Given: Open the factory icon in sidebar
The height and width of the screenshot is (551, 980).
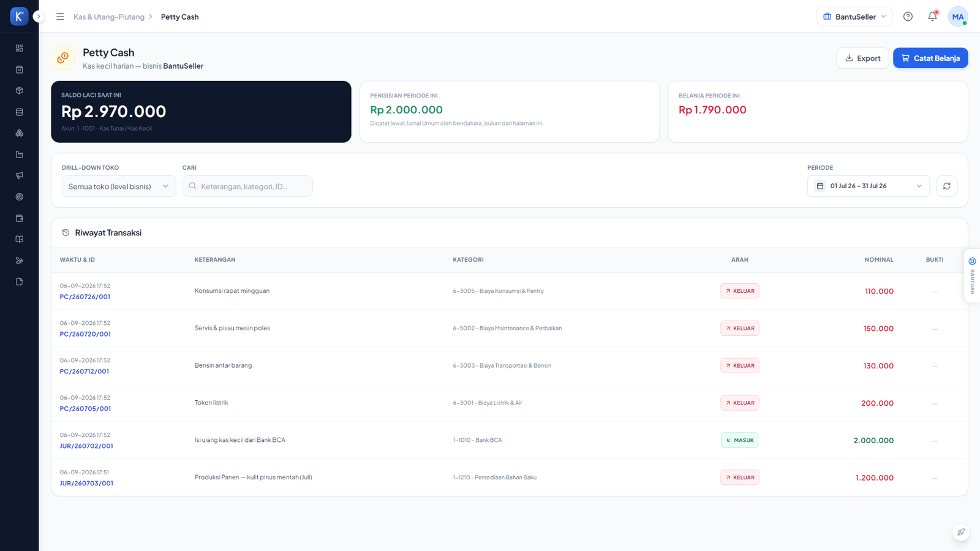Looking at the screenshot, I should [19, 154].
